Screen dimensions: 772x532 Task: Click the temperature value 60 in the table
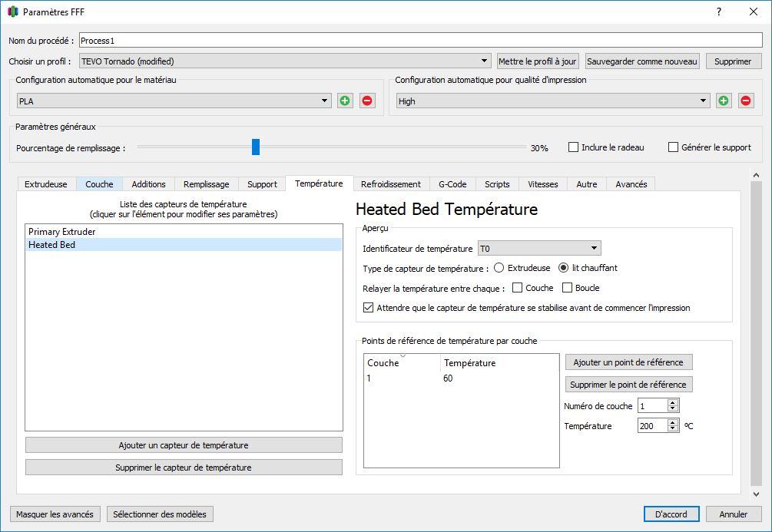click(448, 378)
